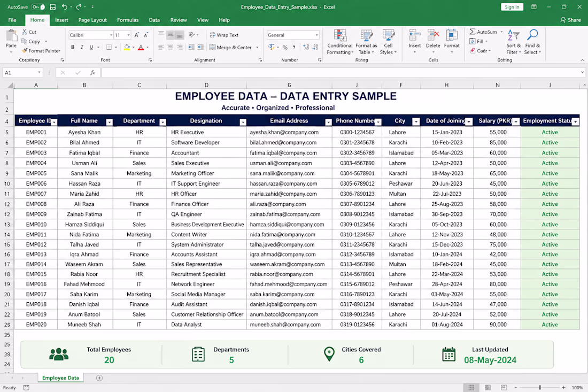Toggle the AutoSave switch

38,7
